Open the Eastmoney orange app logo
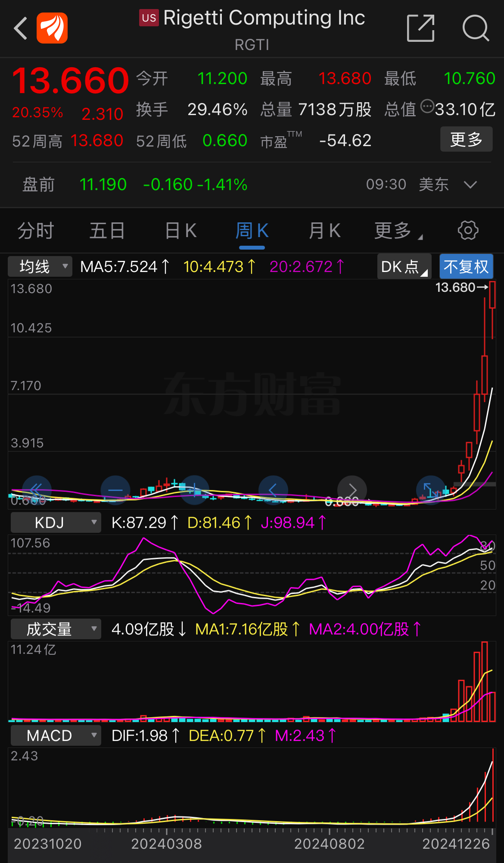Viewport: 504px width, 863px height. [x=52, y=28]
